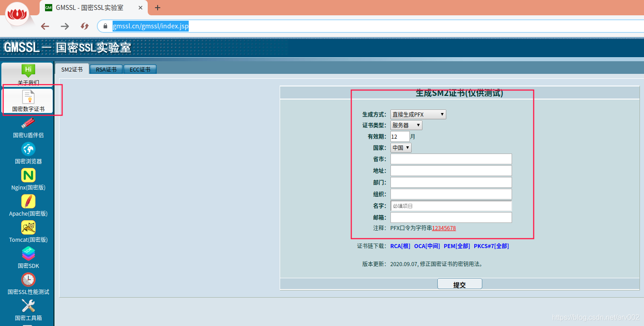
Task: Click the red 12345678 password link
Action: pos(444,228)
